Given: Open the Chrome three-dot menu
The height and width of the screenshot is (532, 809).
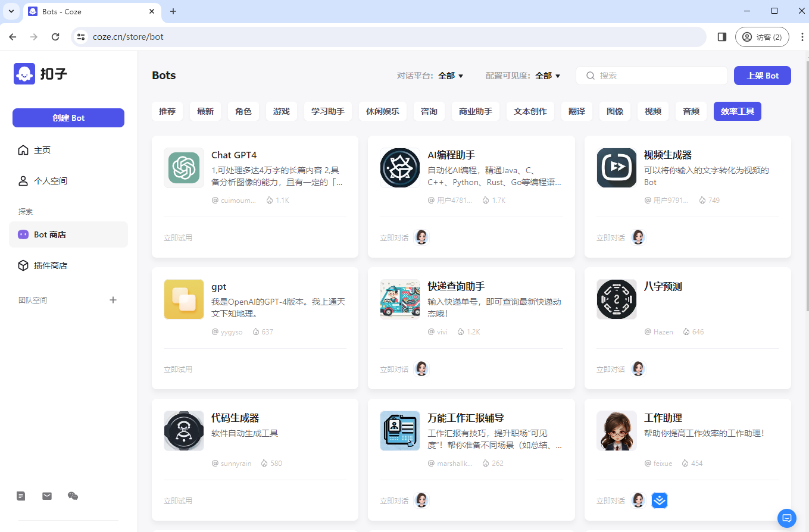Looking at the screenshot, I should tap(802, 37).
